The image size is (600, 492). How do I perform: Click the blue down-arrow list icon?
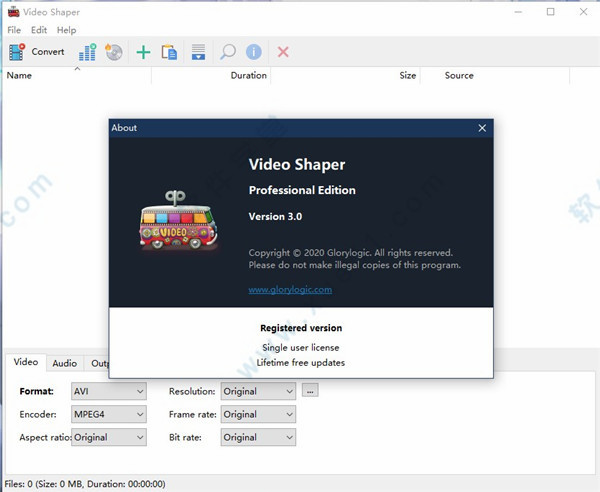(198, 52)
